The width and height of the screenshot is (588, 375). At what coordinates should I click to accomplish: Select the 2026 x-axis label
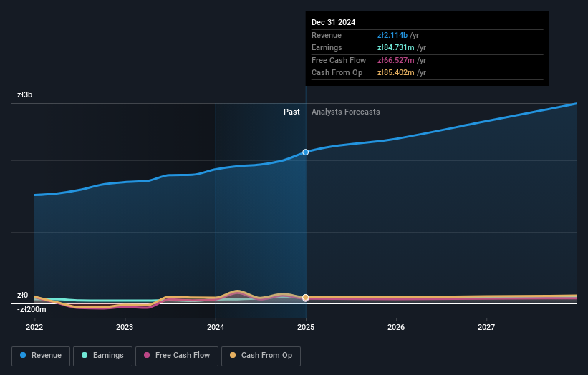[396, 327]
